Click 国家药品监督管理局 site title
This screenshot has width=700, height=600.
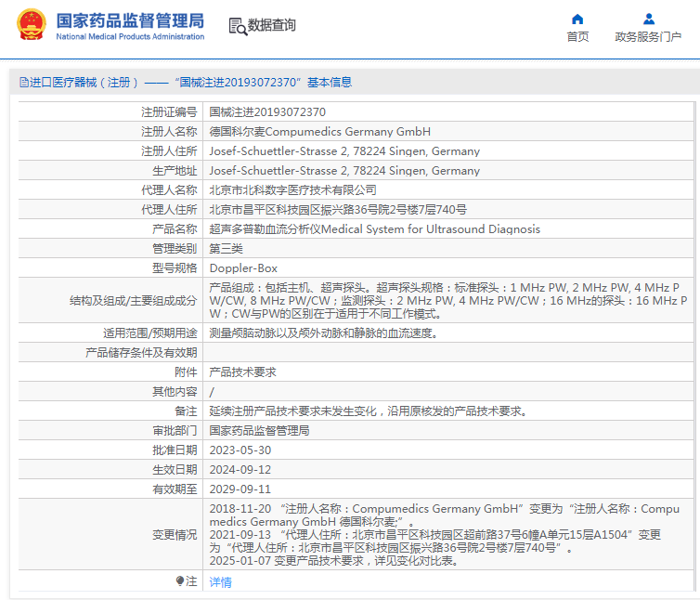click(130, 20)
